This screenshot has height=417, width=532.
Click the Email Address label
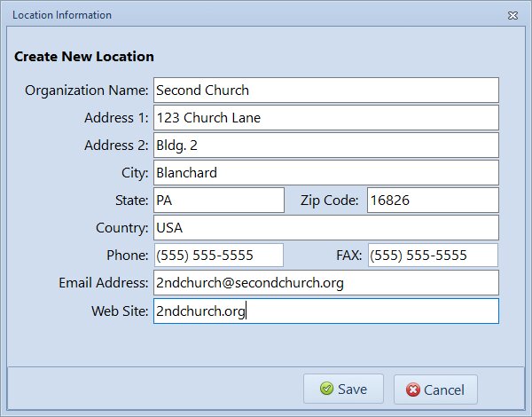(104, 282)
